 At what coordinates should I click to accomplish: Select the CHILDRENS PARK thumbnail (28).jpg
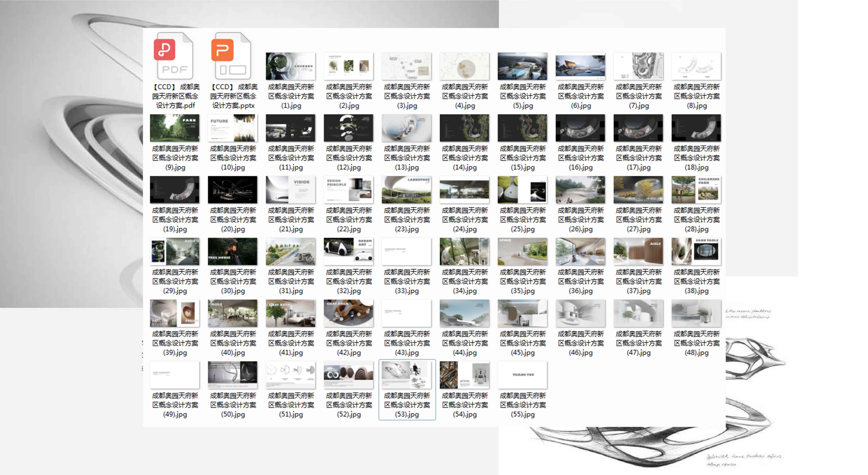tap(696, 190)
